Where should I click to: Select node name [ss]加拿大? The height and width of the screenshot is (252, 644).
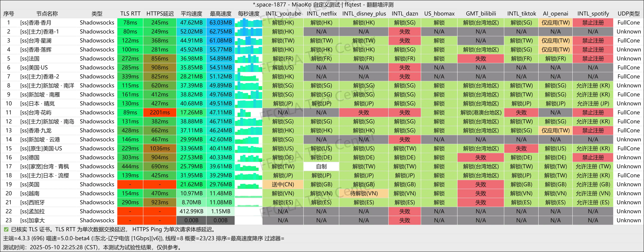pos(33,220)
